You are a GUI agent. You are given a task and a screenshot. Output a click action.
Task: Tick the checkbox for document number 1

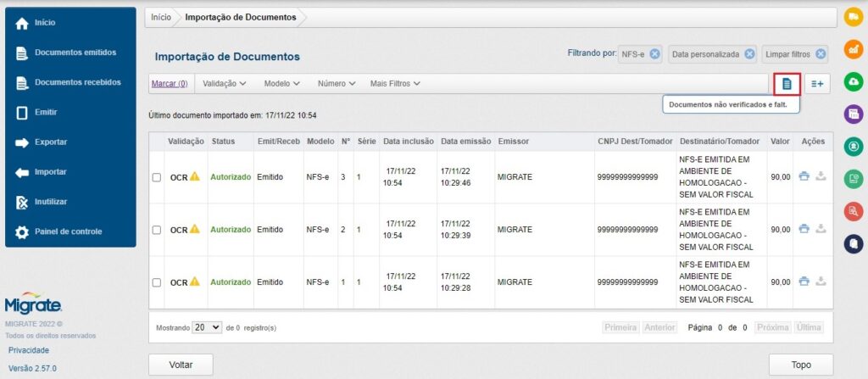[x=156, y=281]
